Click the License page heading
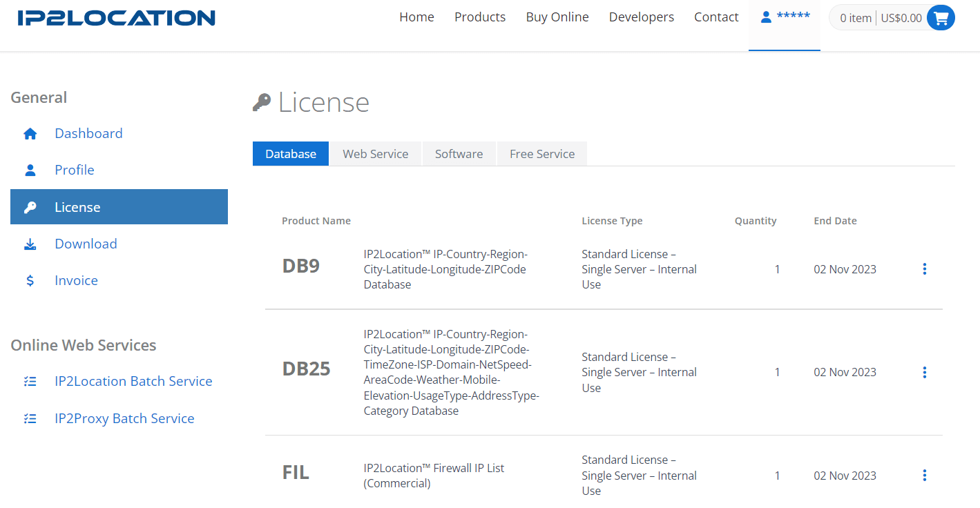The height and width of the screenshot is (508, 980). [x=323, y=103]
